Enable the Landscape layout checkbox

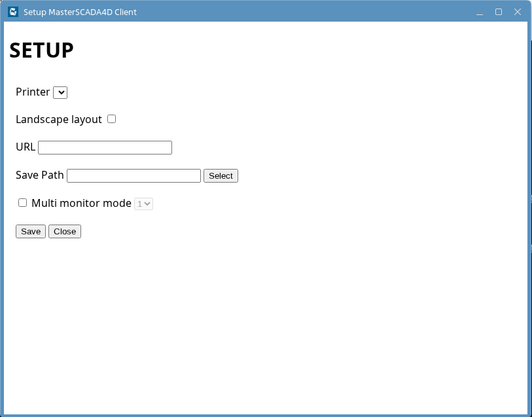point(112,119)
